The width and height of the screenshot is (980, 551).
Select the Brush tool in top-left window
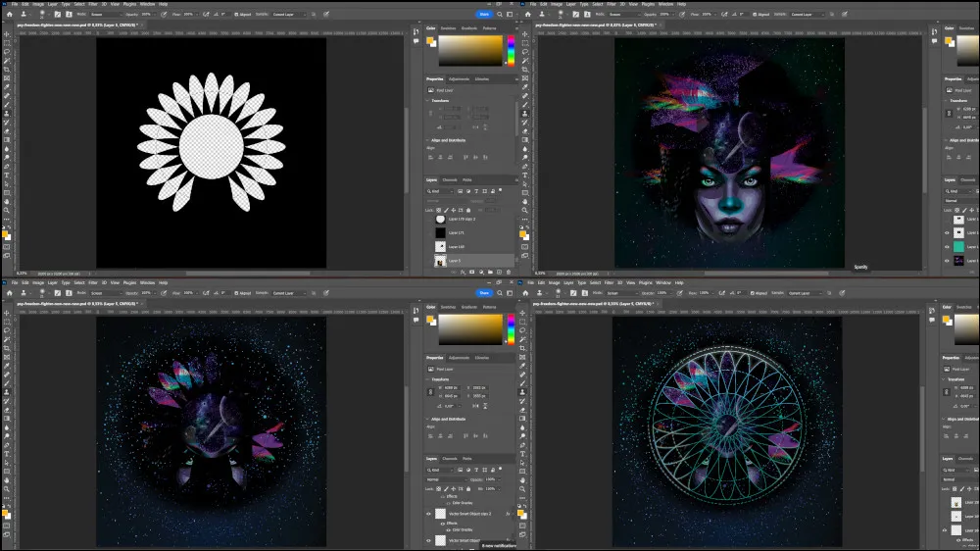[x=7, y=105]
